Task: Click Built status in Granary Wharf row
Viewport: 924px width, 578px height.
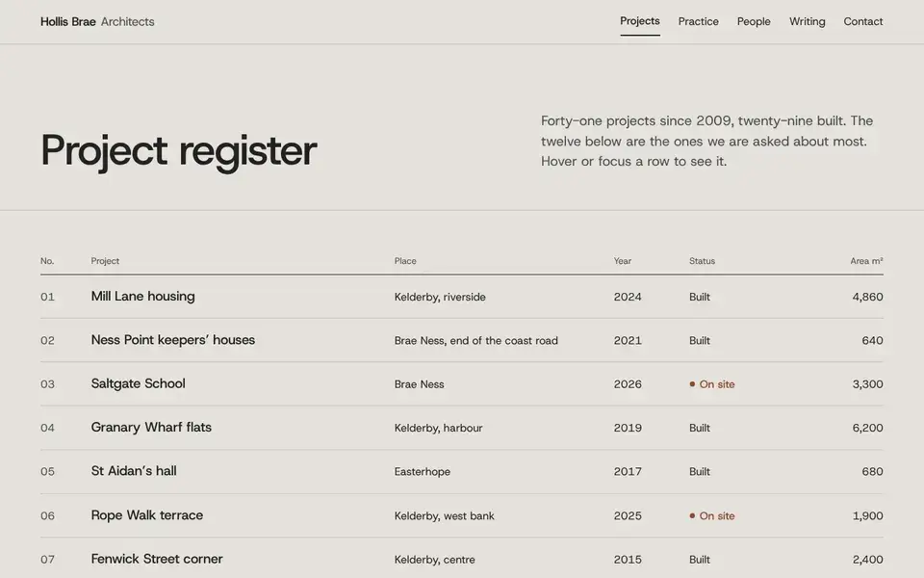Action: pyautogui.click(x=700, y=428)
